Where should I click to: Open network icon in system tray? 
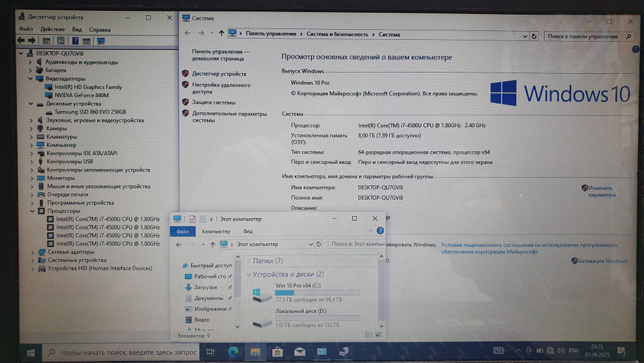[x=550, y=351]
